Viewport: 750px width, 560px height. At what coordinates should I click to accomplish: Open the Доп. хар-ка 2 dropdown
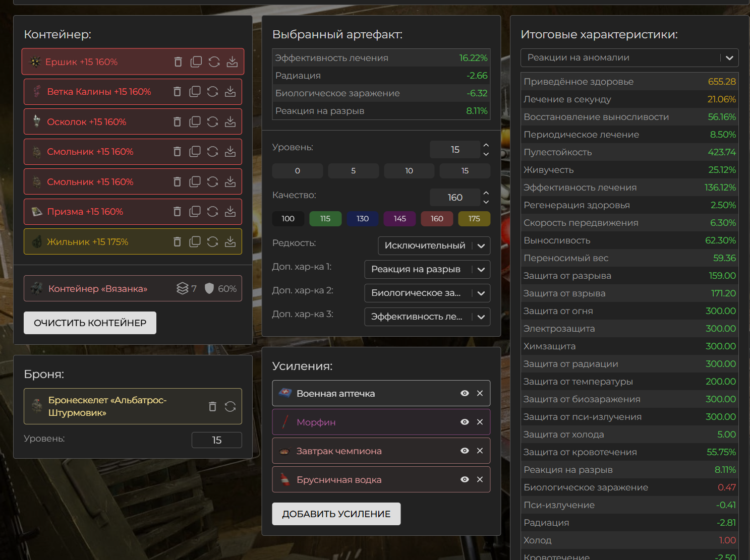(427, 293)
